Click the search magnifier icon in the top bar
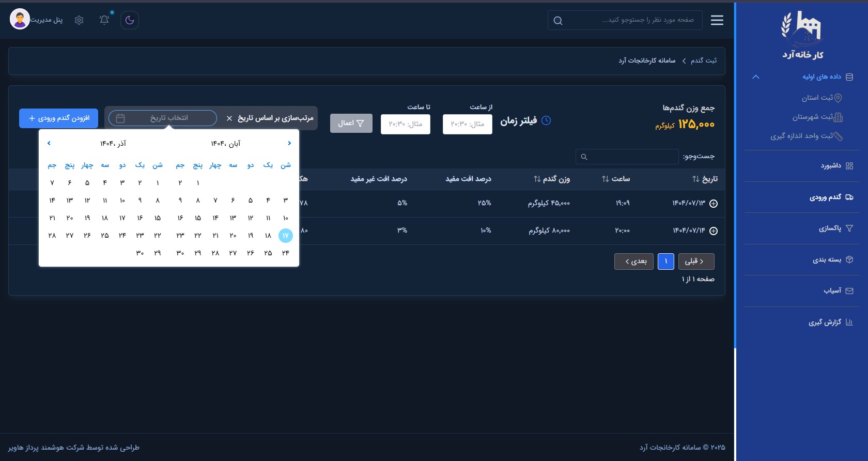This screenshot has height=461, width=868. click(558, 21)
